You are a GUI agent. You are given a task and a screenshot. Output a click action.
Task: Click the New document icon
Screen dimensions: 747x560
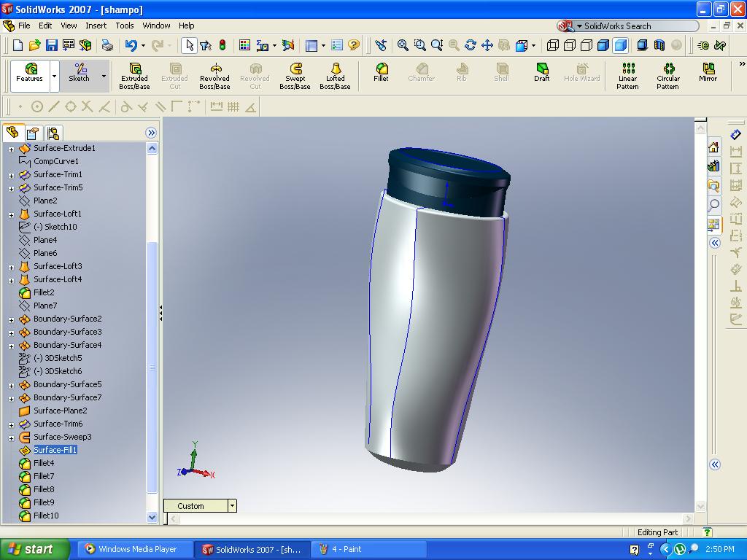pos(18,45)
